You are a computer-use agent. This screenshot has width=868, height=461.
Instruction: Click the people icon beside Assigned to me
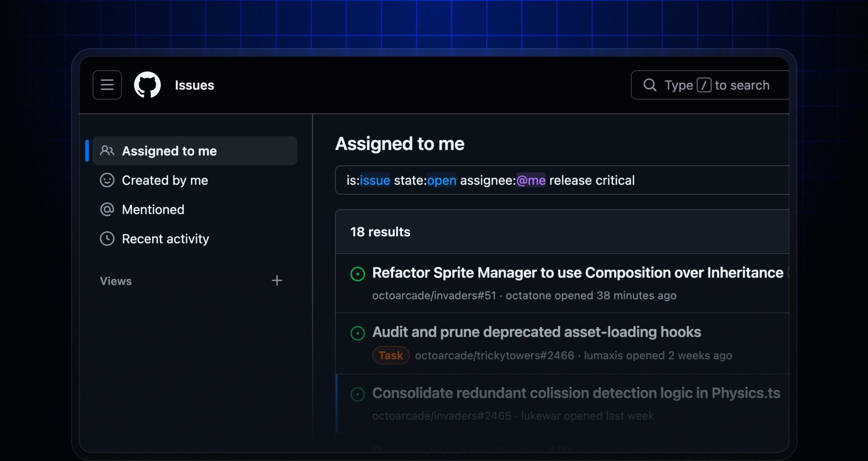point(107,151)
